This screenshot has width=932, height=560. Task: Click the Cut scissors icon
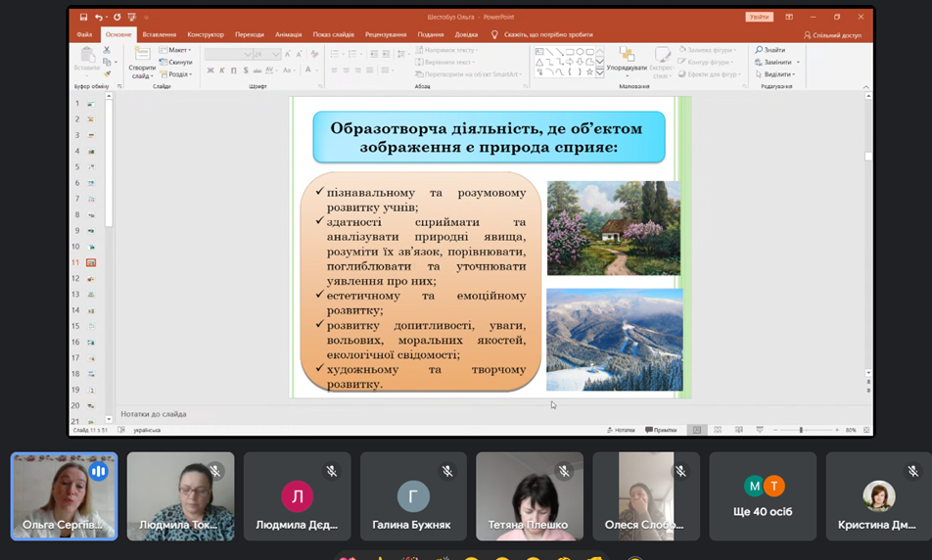[x=107, y=51]
